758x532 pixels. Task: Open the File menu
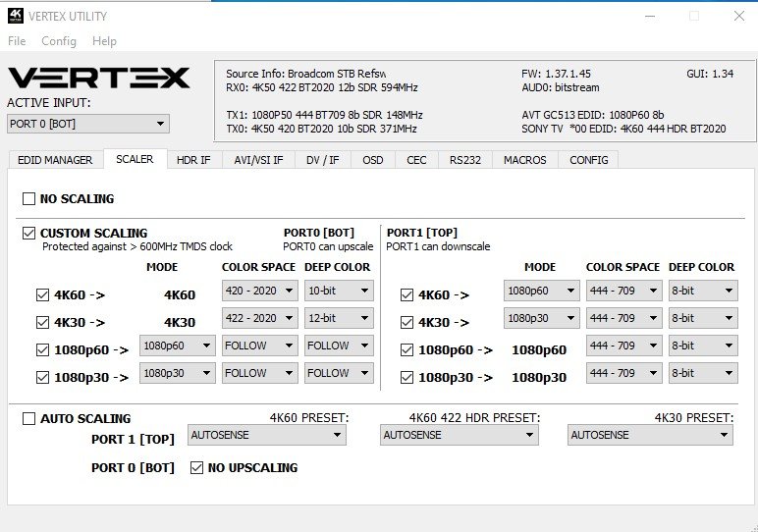point(17,41)
